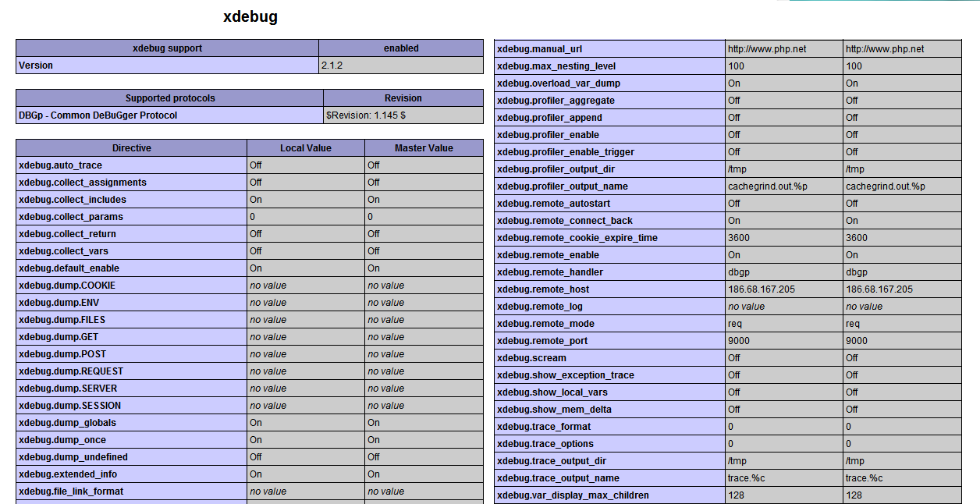This screenshot has height=504, width=980.
Task: Click the 'Supported protocols' header cell
Action: (x=170, y=98)
